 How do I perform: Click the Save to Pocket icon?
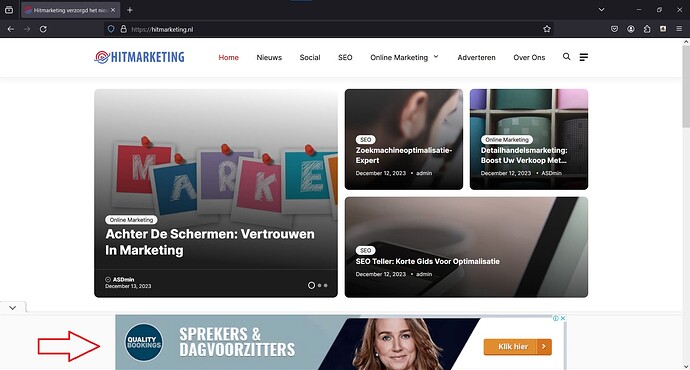pyautogui.click(x=614, y=29)
